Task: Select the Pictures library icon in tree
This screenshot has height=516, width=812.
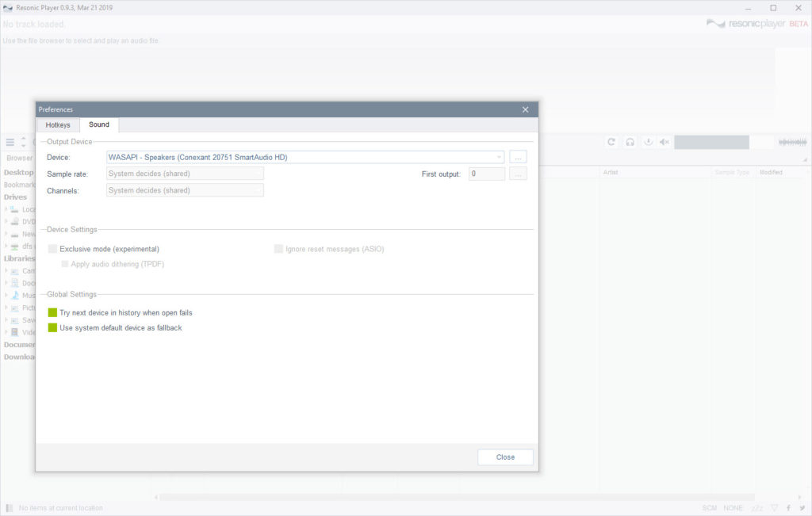Action: point(14,308)
